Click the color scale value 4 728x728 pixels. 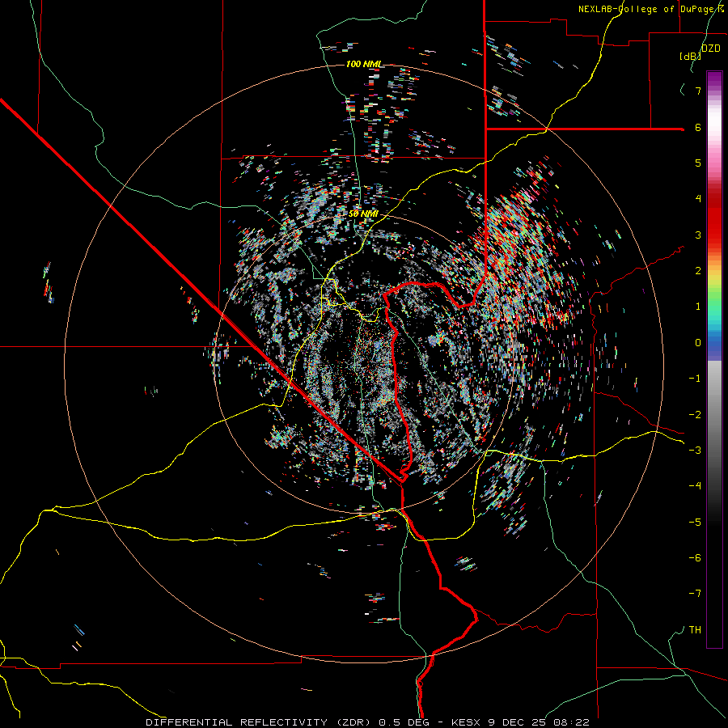point(698,199)
